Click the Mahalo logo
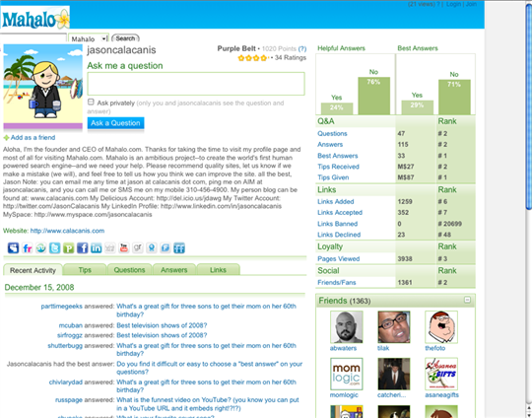Image resolution: width=532 pixels, height=418 pixels. click(35, 19)
